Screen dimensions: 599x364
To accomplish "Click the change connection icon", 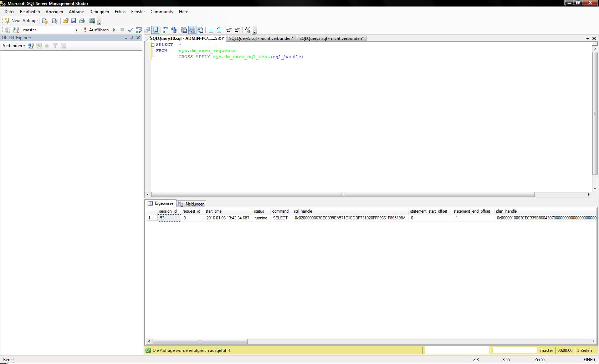I will 16,30.
